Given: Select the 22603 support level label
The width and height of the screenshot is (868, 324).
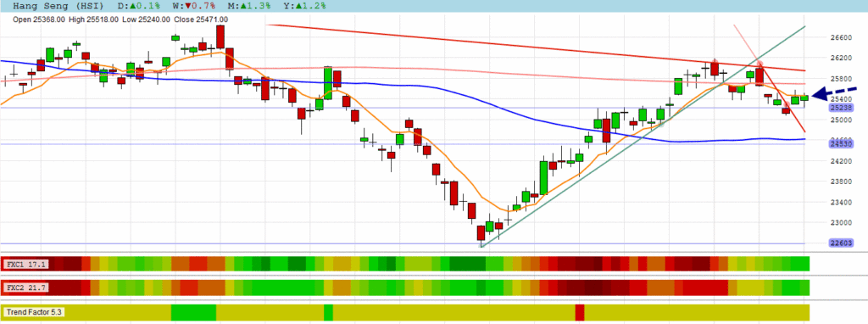Looking at the screenshot, I should point(842,243).
